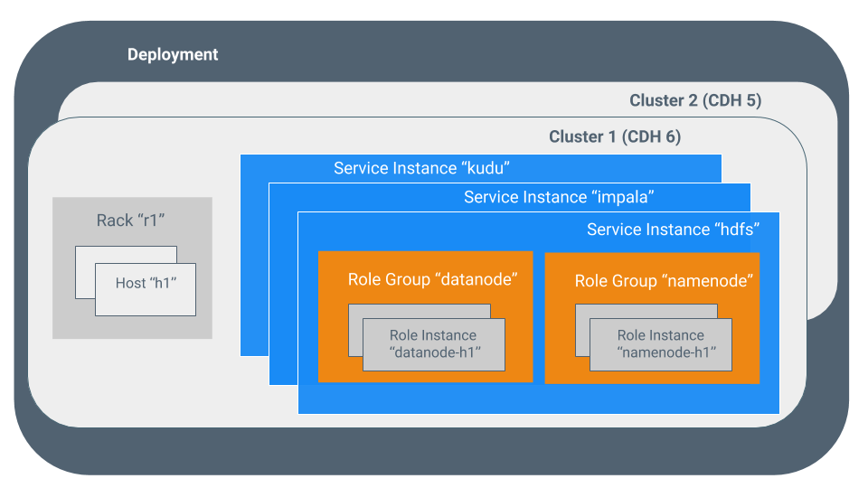Click the blue hdfs strip below role groups
Image resolution: width=868 pixels, height=488 pixels.
click(538, 399)
